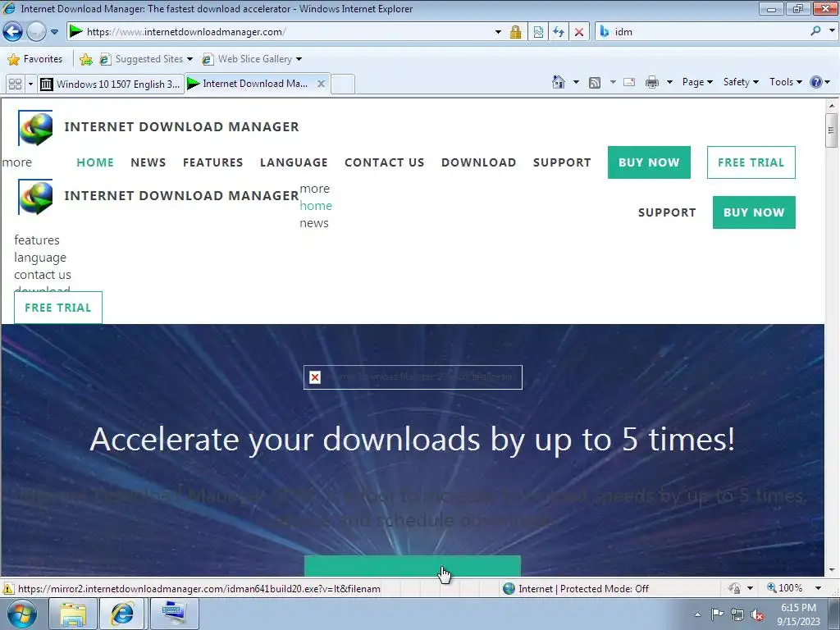Click muted volume tray icon
Screen dimensions: 840x630
coord(757,614)
